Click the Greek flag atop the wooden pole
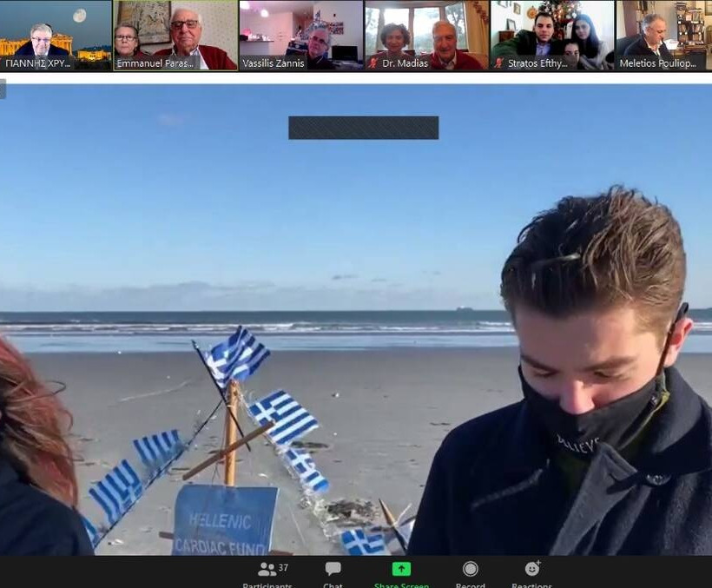Image resolution: width=712 pixels, height=588 pixels. point(236,354)
